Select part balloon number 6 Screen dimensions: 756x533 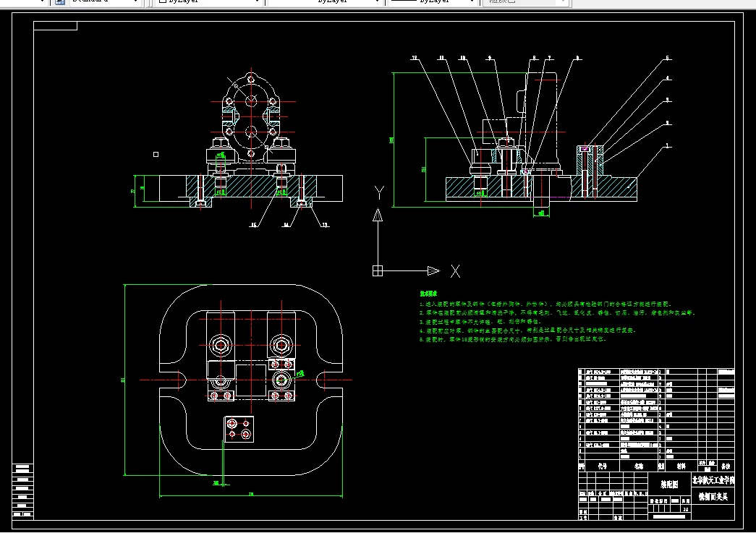(577, 58)
